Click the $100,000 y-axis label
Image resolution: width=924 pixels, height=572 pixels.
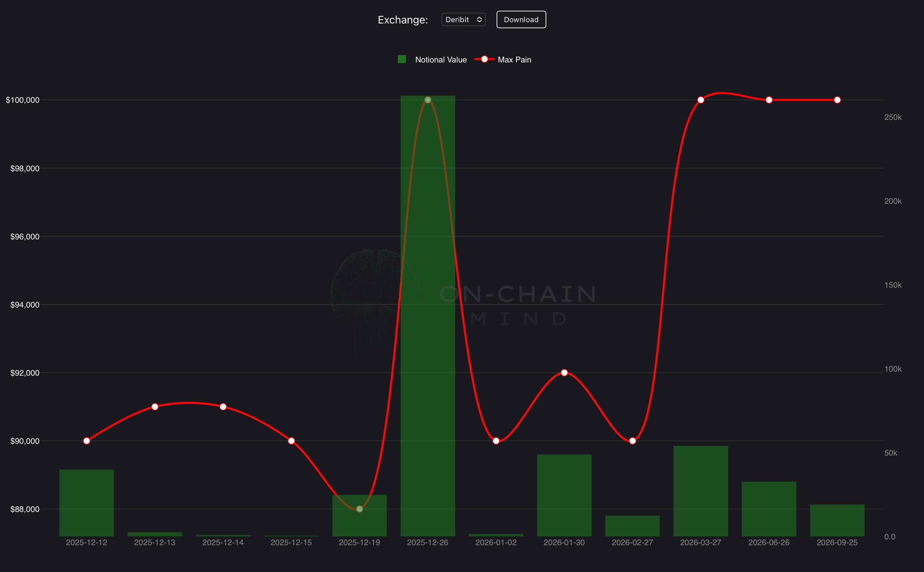(x=23, y=100)
